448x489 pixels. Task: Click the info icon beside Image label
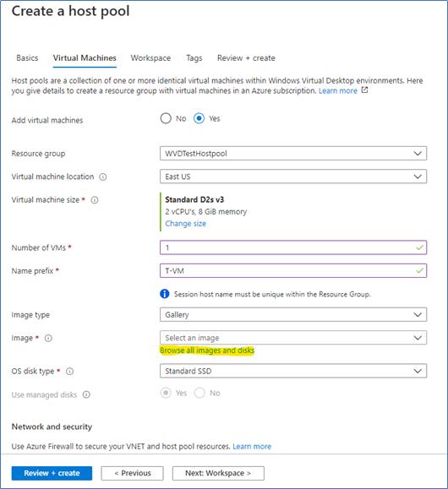tap(48, 338)
